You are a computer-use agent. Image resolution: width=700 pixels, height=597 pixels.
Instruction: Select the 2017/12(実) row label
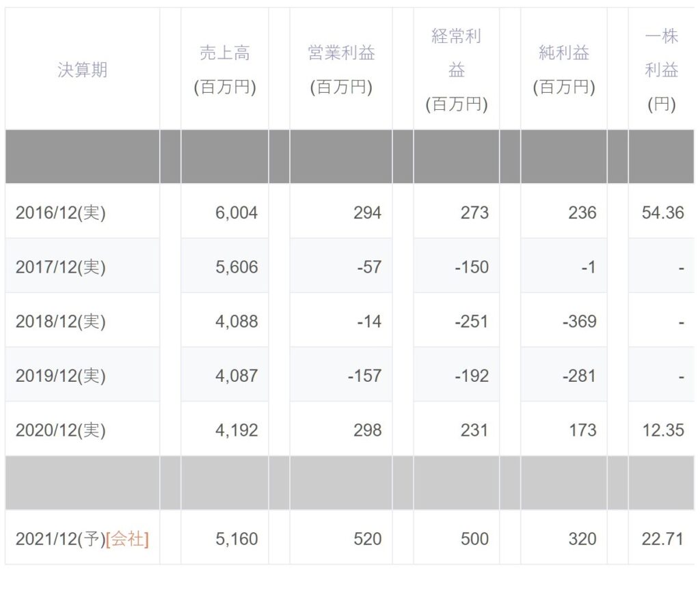coord(61,267)
